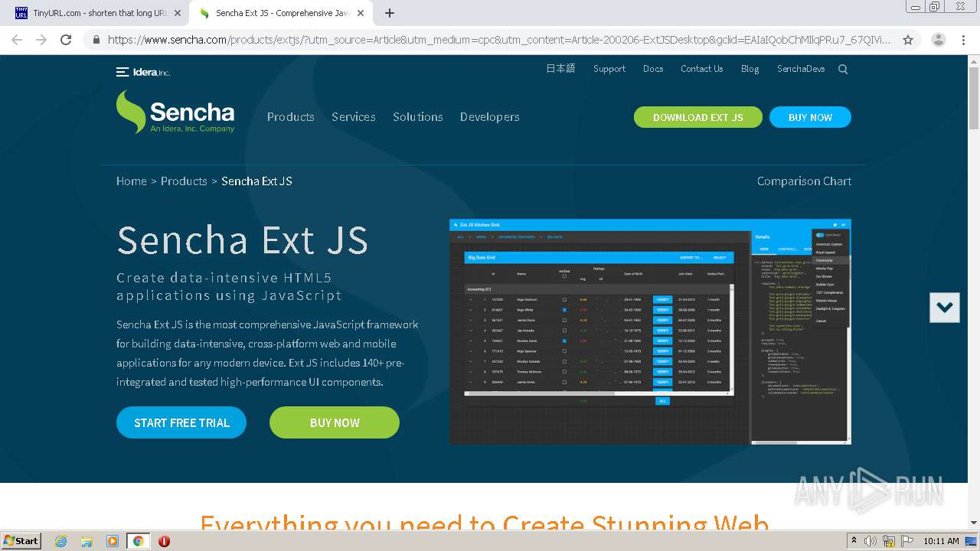
Task: Switch to the TinyURL.com tab
Action: pos(98,13)
